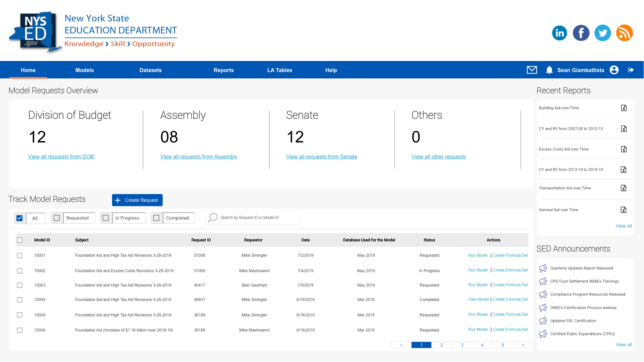Image resolution: width=644 pixels, height=362 pixels.
Task: Go to pagination page 3
Action: click(x=462, y=345)
